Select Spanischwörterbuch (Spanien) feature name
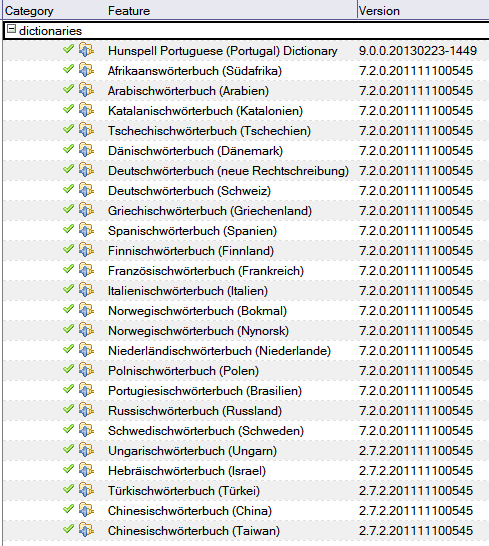The width and height of the screenshot is (489, 546). 192,231
